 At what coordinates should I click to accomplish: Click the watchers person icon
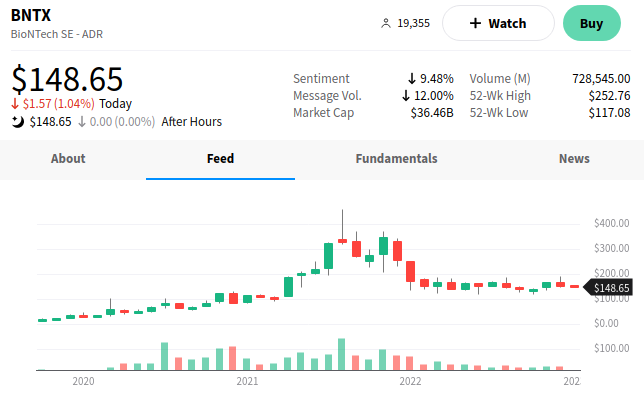tap(385, 23)
